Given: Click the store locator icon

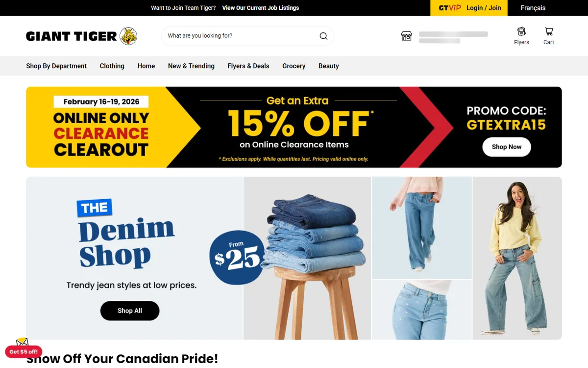Looking at the screenshot, I should tap(407, 36).
